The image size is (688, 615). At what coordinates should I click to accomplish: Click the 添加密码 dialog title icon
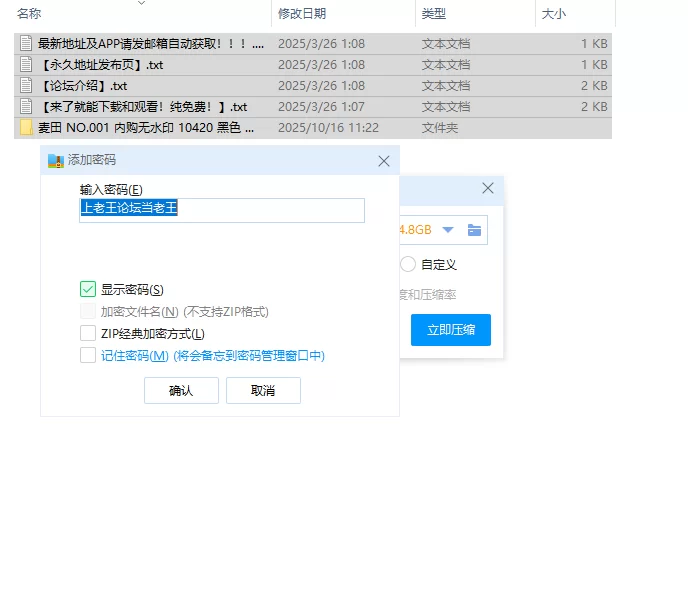click(56, 161)
